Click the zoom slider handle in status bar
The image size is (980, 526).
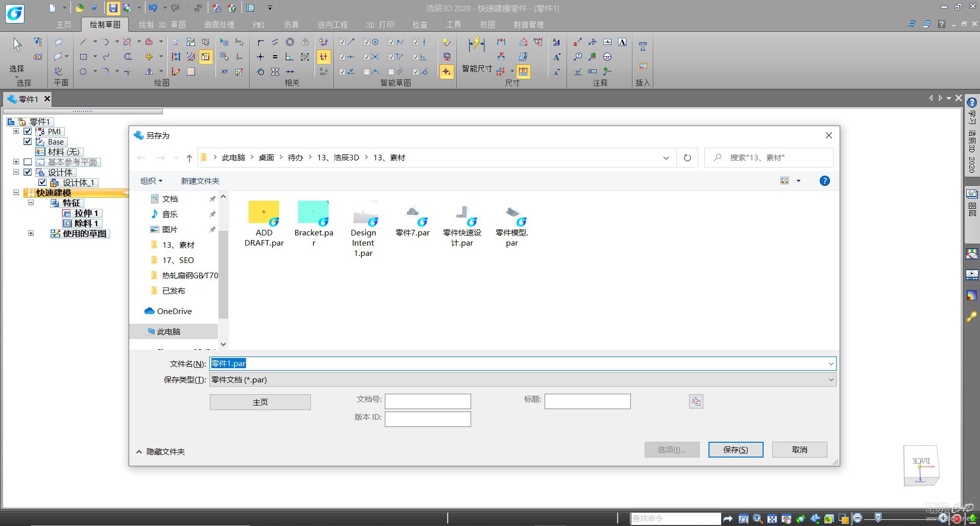(x=878, y=518)
